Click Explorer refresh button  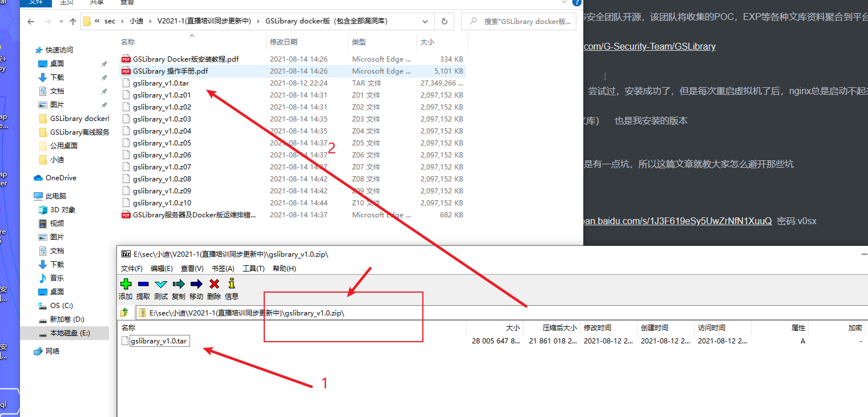click(444, 22)
